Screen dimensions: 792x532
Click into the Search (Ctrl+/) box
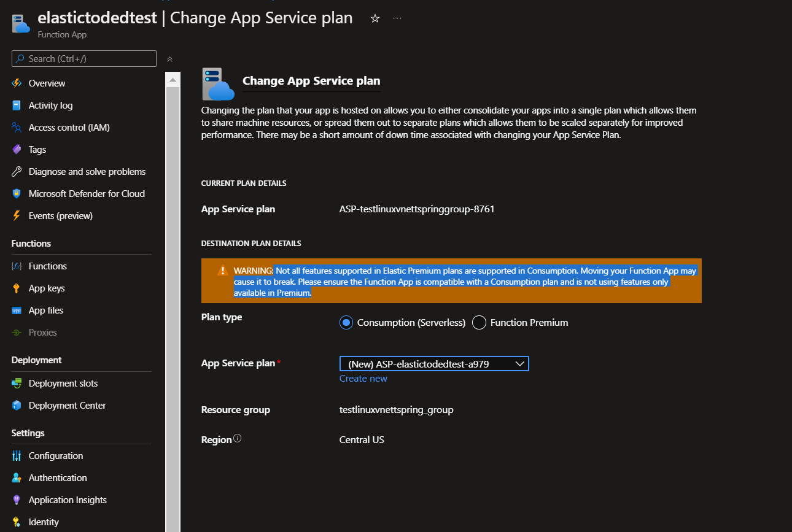point(84,59)
